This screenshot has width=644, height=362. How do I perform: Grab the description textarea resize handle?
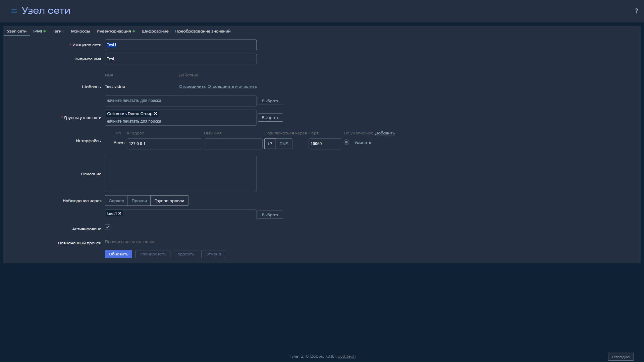pyautogui.click(x=255, y=190)
